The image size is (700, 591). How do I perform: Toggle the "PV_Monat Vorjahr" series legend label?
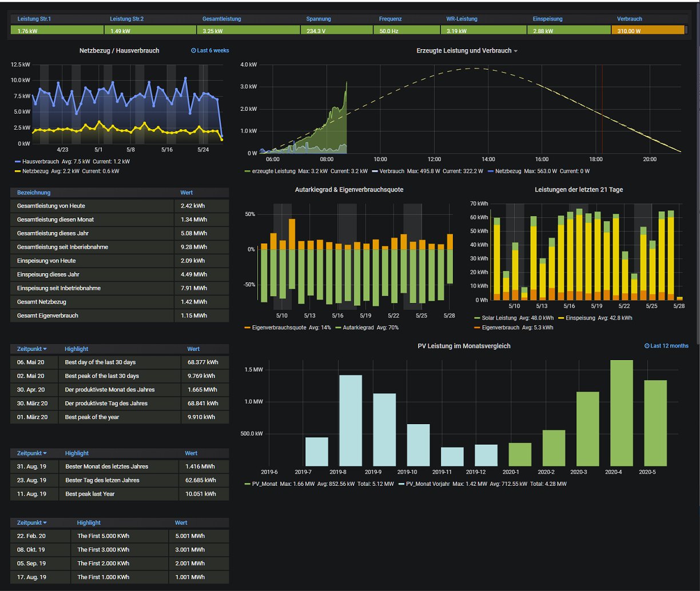(x=429, y=484)
